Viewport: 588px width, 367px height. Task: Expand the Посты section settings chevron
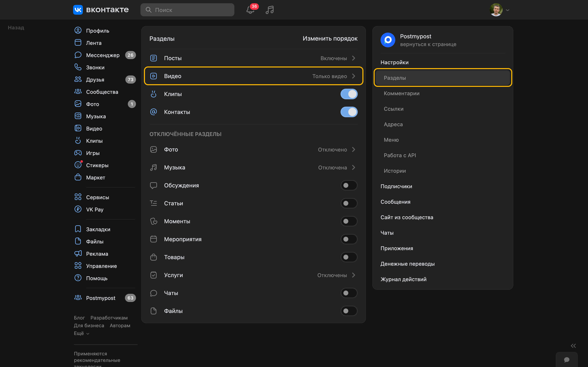pos(354,58)
